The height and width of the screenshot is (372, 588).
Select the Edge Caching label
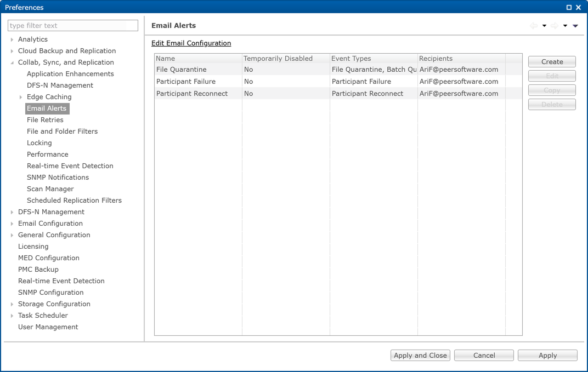tap(49, 97)
